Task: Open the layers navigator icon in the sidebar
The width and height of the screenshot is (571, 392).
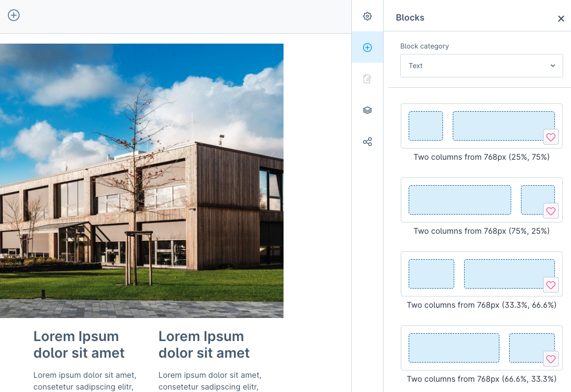Action: coord(367,110)
